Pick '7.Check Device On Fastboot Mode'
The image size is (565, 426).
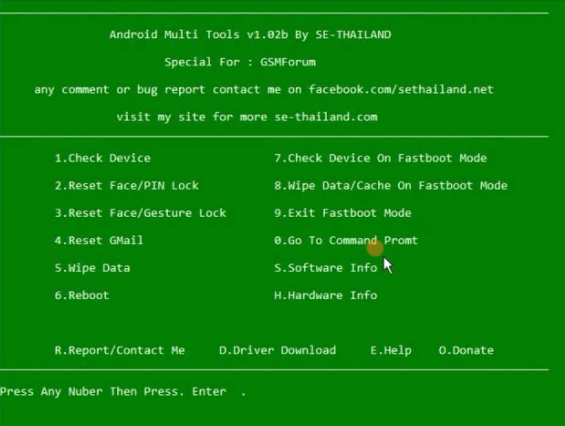point(381,158)
